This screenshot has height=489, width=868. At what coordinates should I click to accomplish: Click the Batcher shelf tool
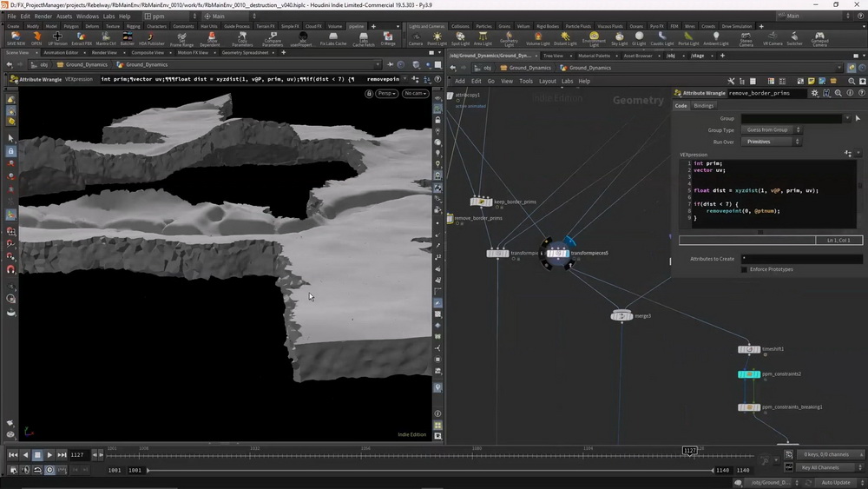click(128, 38)
